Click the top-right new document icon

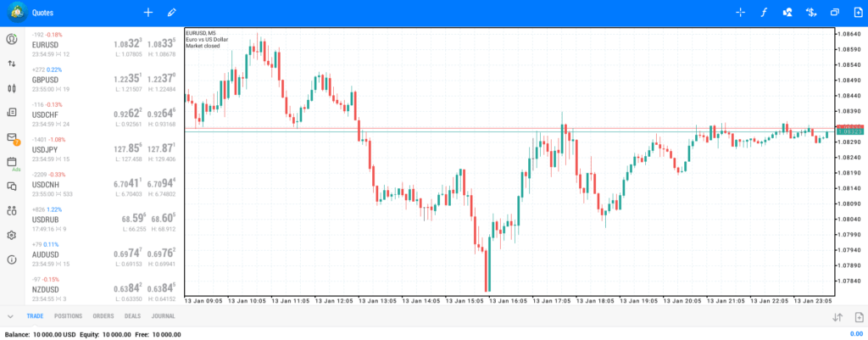tap(858, 12)
